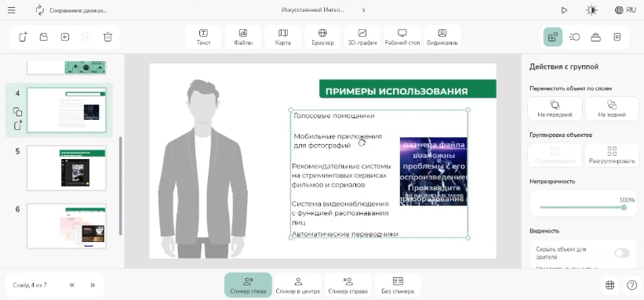The width and height of the screenshot is (644, 300).
Task: Toggle 'Скрыть объект для зрителя' switch
Action: coord(622,253)
